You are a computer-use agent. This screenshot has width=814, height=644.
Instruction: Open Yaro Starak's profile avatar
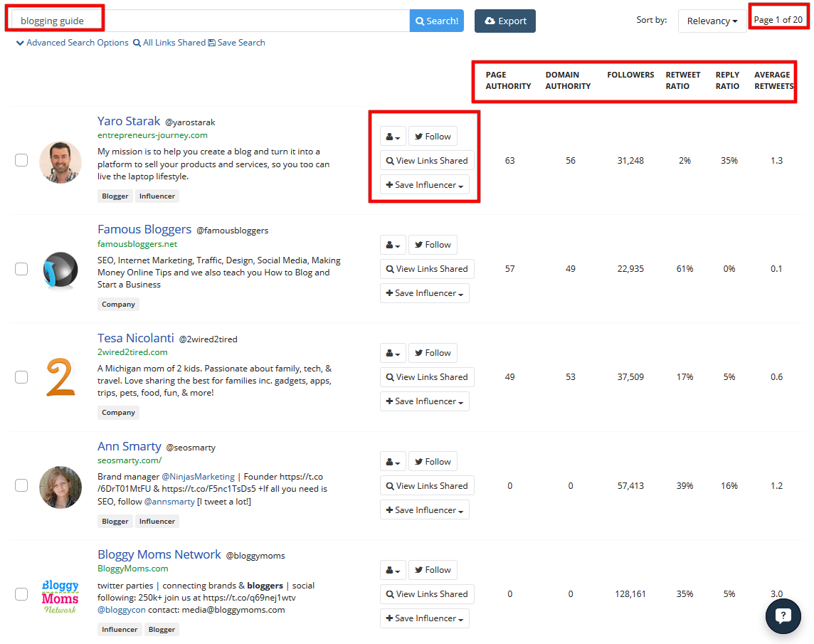click(x=60, y=162)
